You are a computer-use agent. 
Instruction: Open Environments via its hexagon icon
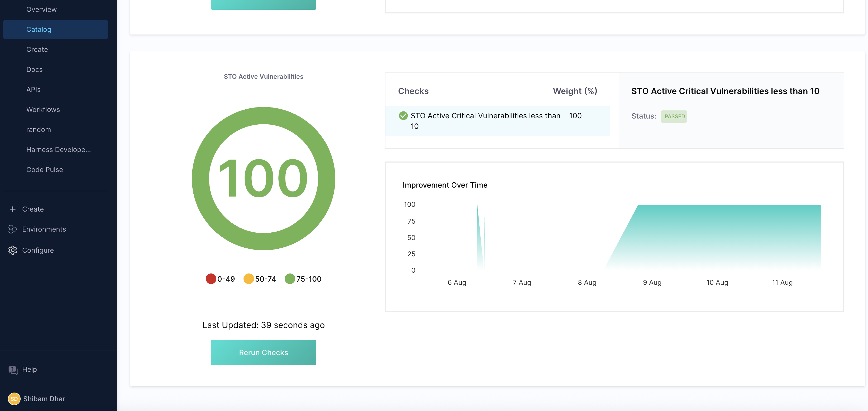[12, 229]
